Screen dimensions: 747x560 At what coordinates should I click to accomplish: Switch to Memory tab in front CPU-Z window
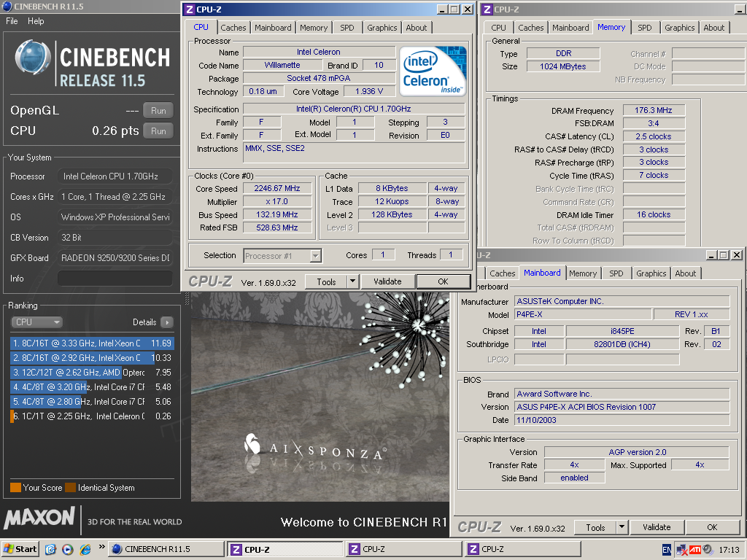(314, 28)
